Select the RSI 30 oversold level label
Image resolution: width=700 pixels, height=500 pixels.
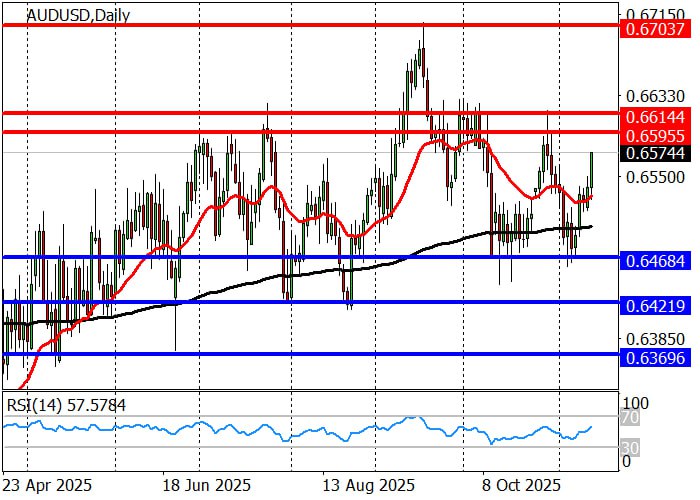click(629, 447)
